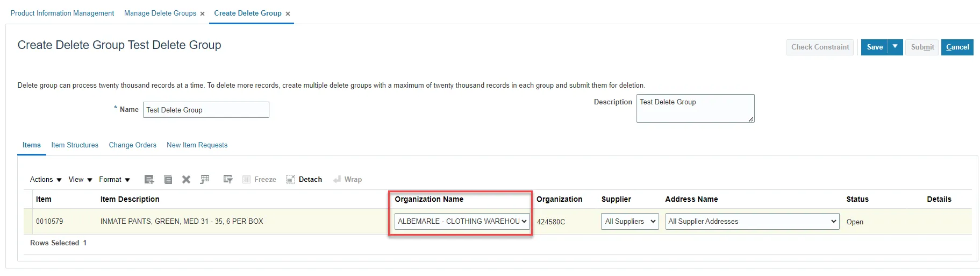Click the export to spreadsheet icon
Image resolution: width=980 pixels, height=276 pixels.
[x=205, y=179]
